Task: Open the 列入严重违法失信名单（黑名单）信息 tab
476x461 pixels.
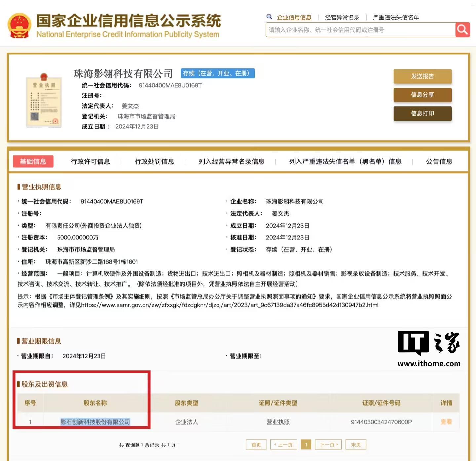Action: coord(345,161)
